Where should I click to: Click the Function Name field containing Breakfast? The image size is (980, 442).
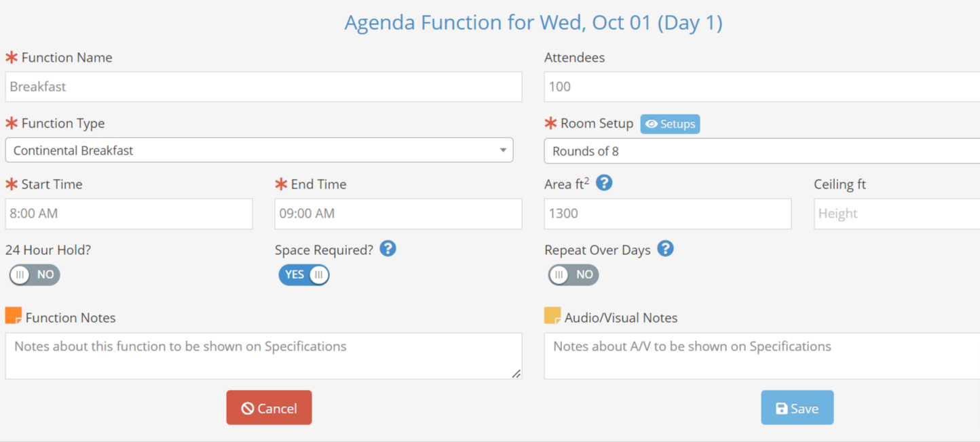[263, 87]
